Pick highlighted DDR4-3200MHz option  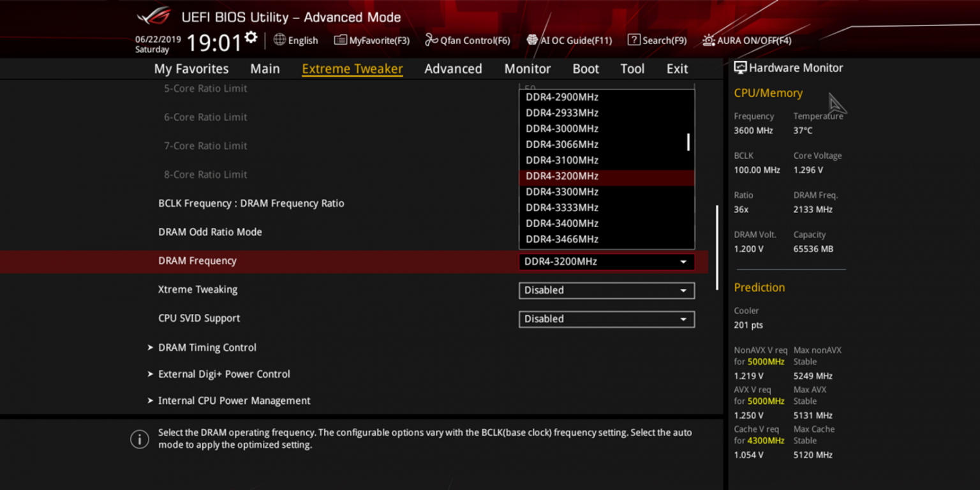[x=606, y=176]
